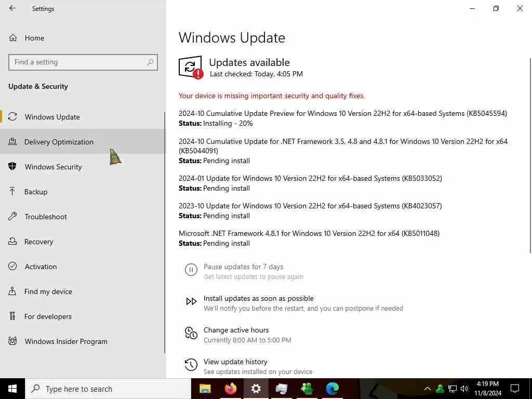This screenshot has width=532, height=399.
Task: Open the green people app in taskbar
Action: coord(307,389)
